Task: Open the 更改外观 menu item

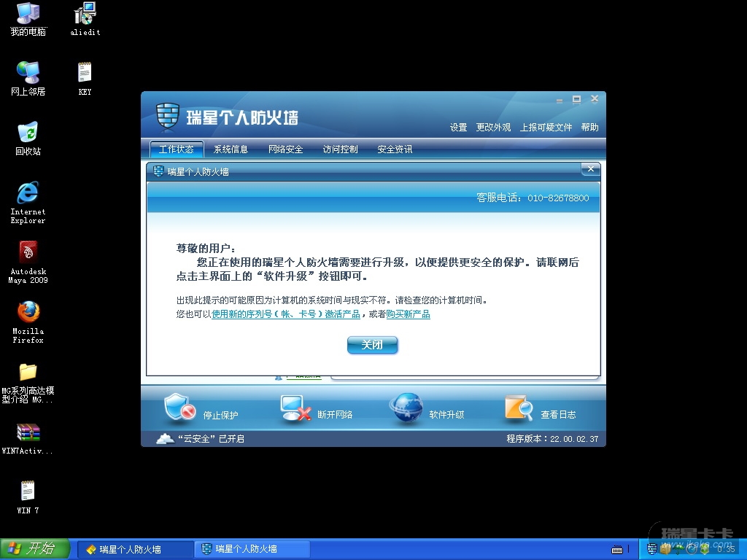Action: [x=493, y=127]
